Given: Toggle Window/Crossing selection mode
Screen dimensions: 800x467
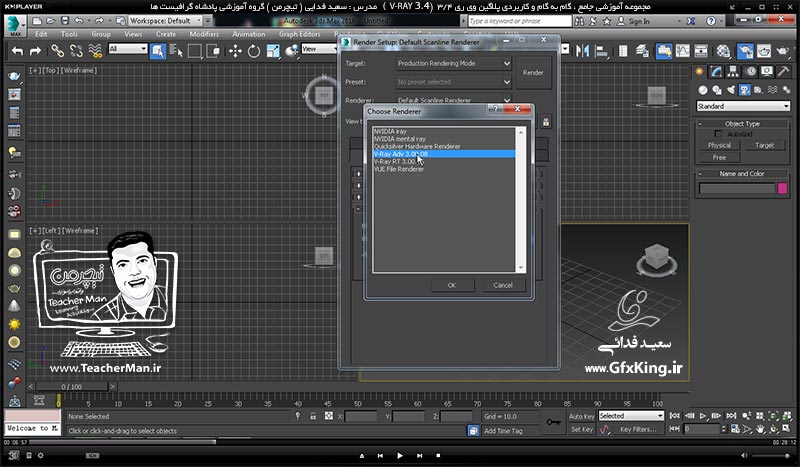Looking at the screenshot, I should click(x=213, y=51).
